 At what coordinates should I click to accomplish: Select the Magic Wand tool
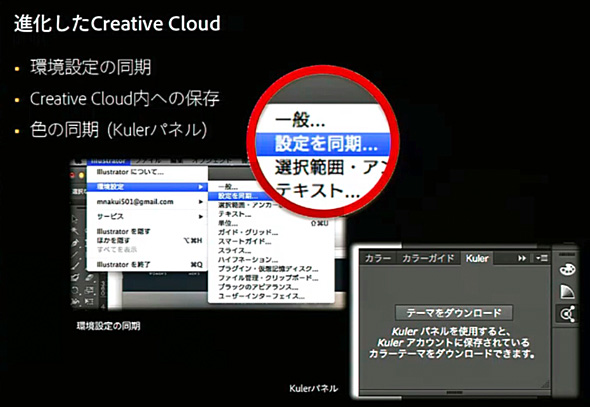[76, 231]
